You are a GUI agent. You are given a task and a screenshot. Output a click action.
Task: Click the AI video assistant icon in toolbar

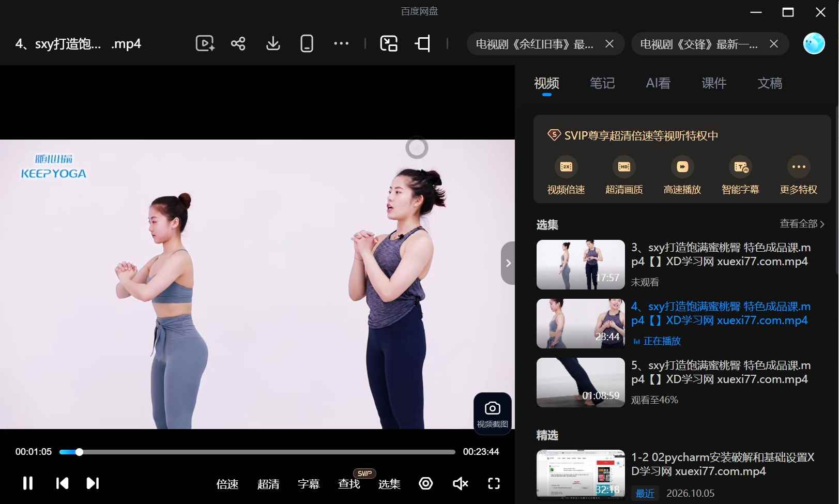click(205, 44)
